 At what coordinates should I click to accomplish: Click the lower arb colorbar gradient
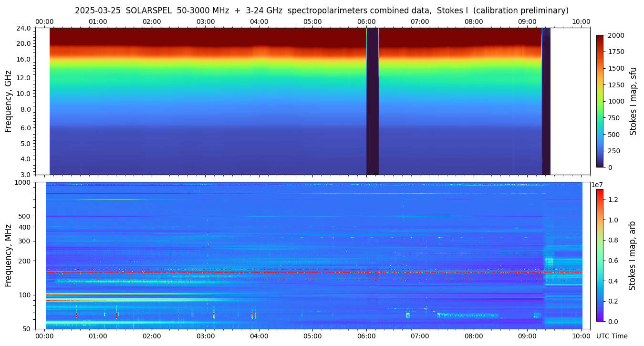[x=600, y=255]
